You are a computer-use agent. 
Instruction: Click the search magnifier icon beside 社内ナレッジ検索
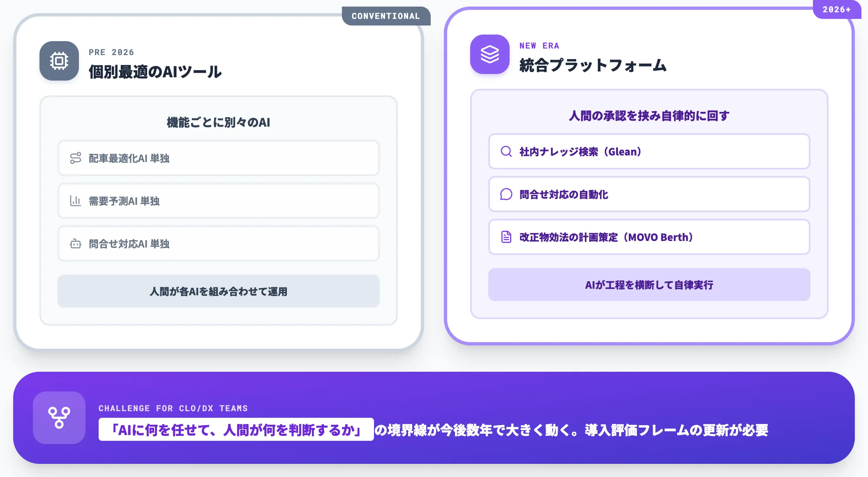tap(506, 152)
